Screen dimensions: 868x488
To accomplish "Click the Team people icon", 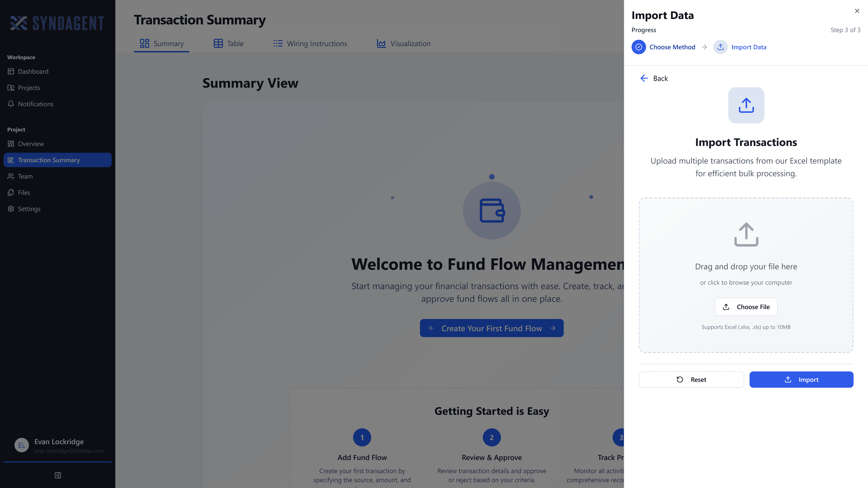I will click(x=11, y=176).
